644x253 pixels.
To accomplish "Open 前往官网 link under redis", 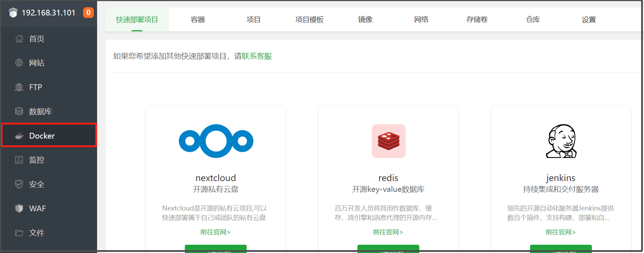I will [388, 232].
